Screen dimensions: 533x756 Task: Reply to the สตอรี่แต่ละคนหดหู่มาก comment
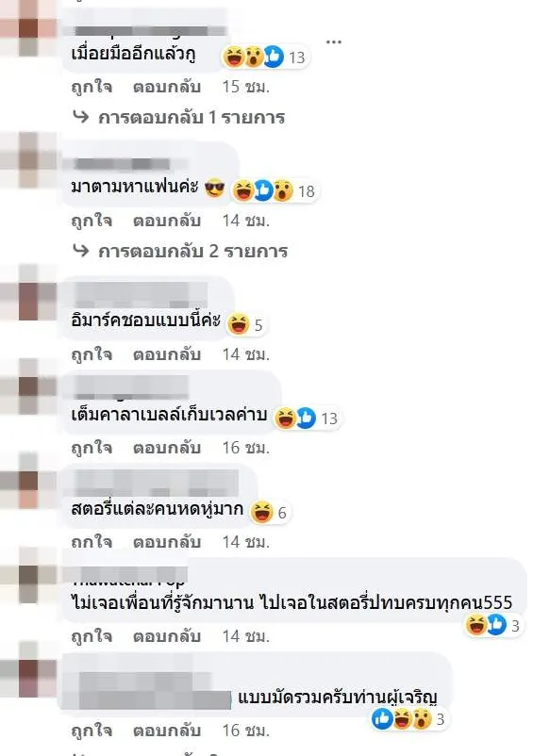pos(167,542)
